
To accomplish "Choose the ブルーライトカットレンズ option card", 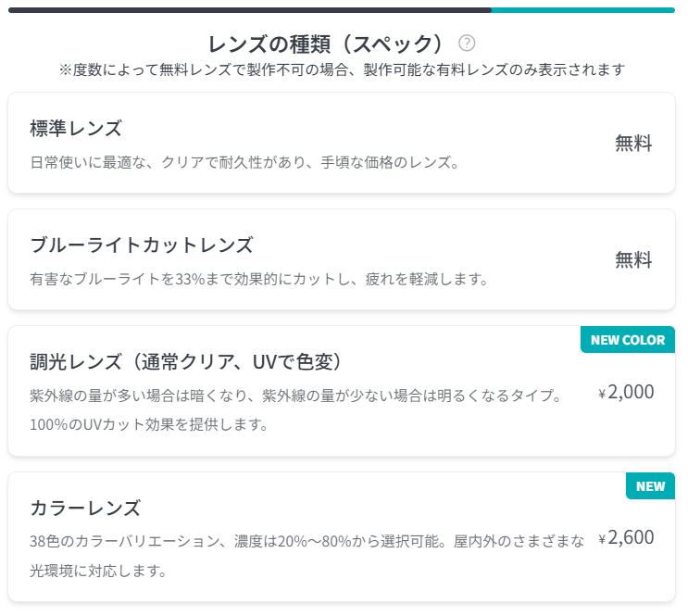I will pos(342,259).
